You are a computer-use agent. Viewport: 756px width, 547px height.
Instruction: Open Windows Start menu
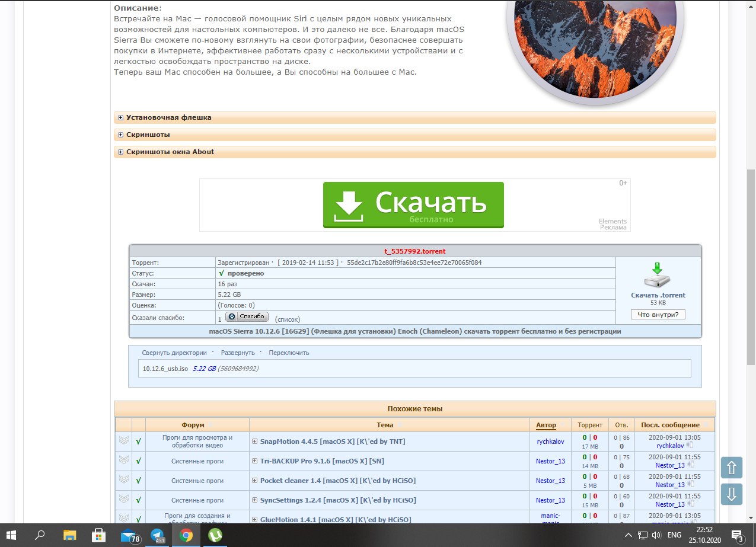[12, 535]
